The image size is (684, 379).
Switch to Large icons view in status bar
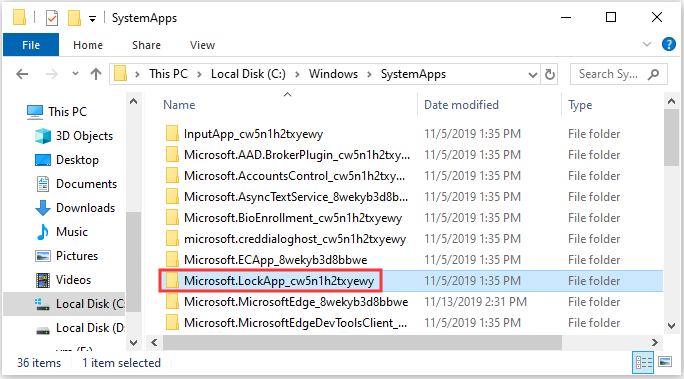[x=665, y=362]
